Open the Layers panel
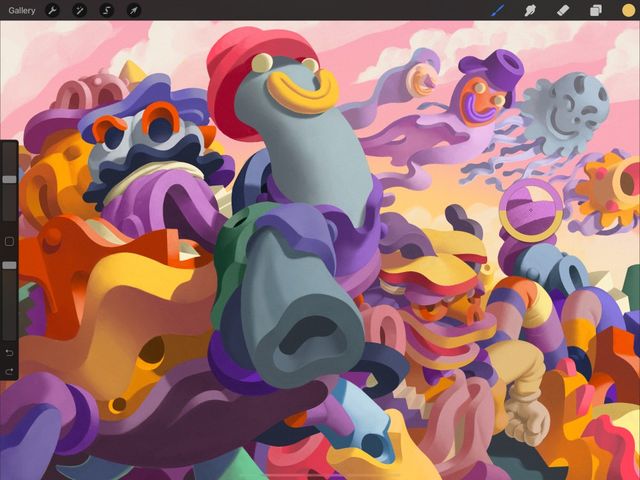640x480 pixels. pyautogui.click(x=596, y=10)
